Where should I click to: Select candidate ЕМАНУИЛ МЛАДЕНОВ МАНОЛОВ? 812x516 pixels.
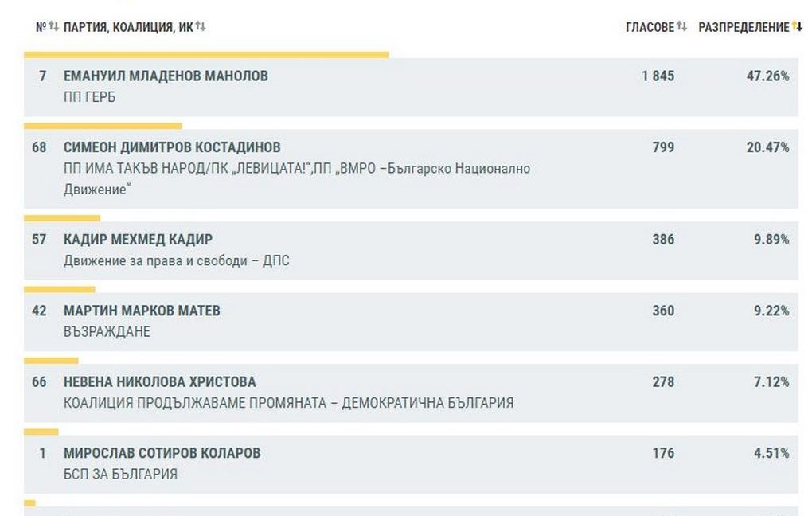point(166,76)
